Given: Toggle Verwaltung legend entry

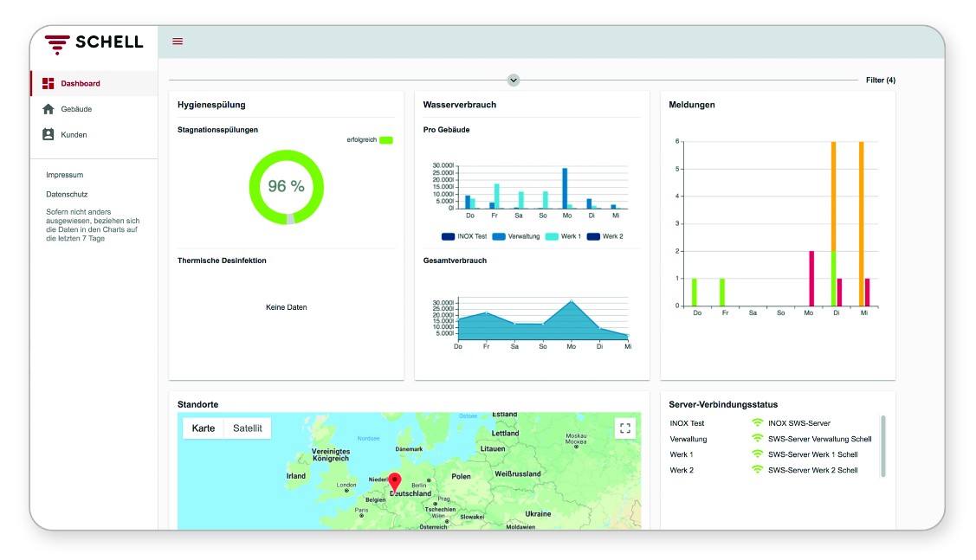Looking at the screenshot, I should (x=516, y=236).
